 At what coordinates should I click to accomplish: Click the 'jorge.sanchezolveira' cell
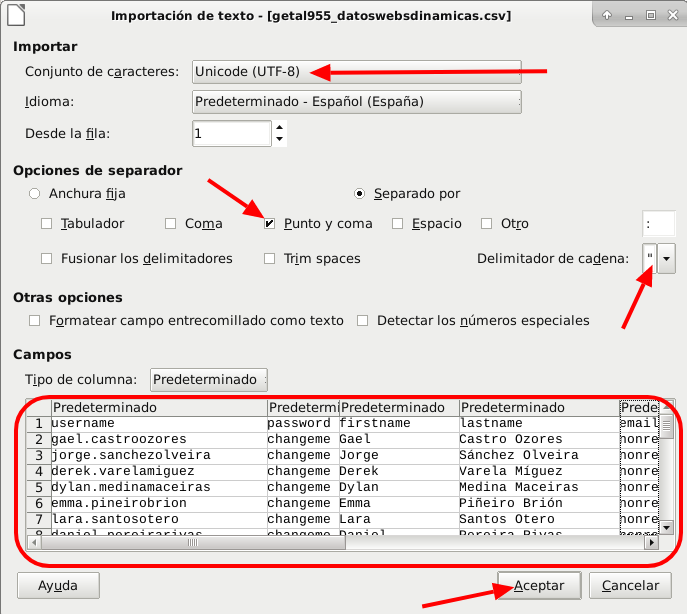[x=159, y=455]
